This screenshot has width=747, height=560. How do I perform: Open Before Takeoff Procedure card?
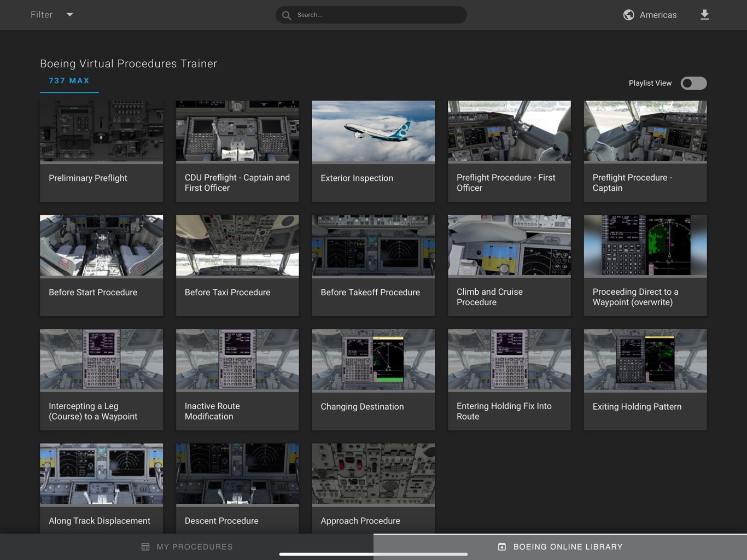[373, 265]
